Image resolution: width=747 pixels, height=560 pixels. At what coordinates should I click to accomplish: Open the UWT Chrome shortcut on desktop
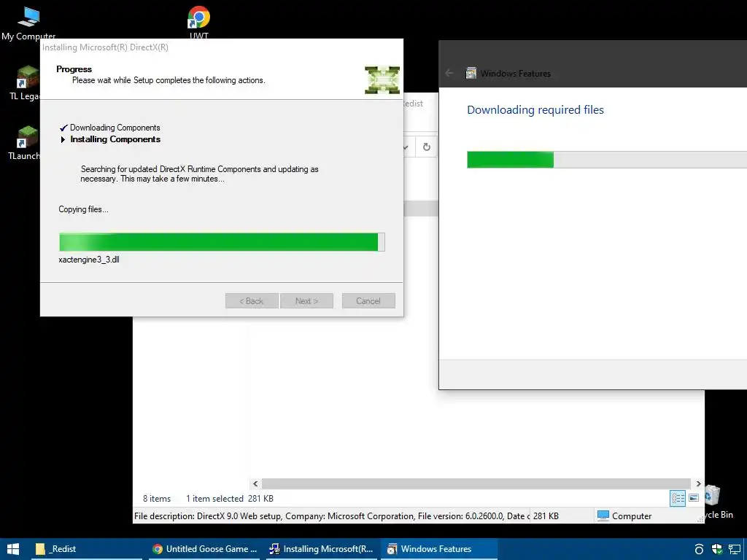pos(198,21)
